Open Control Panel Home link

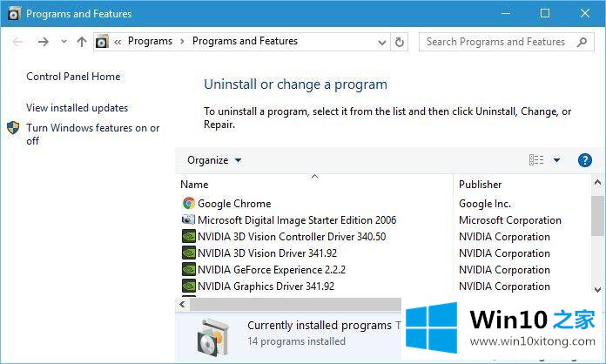(x=73, y=77)
